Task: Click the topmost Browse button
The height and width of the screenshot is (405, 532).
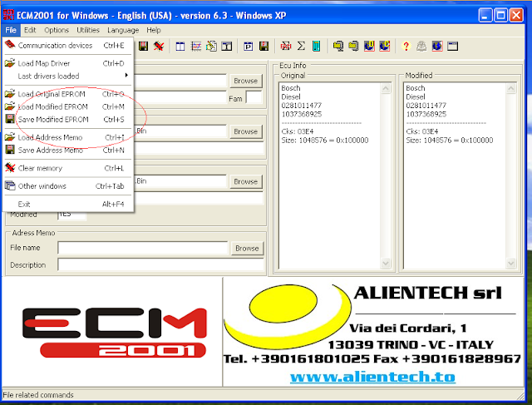Action: pos(246,81)
